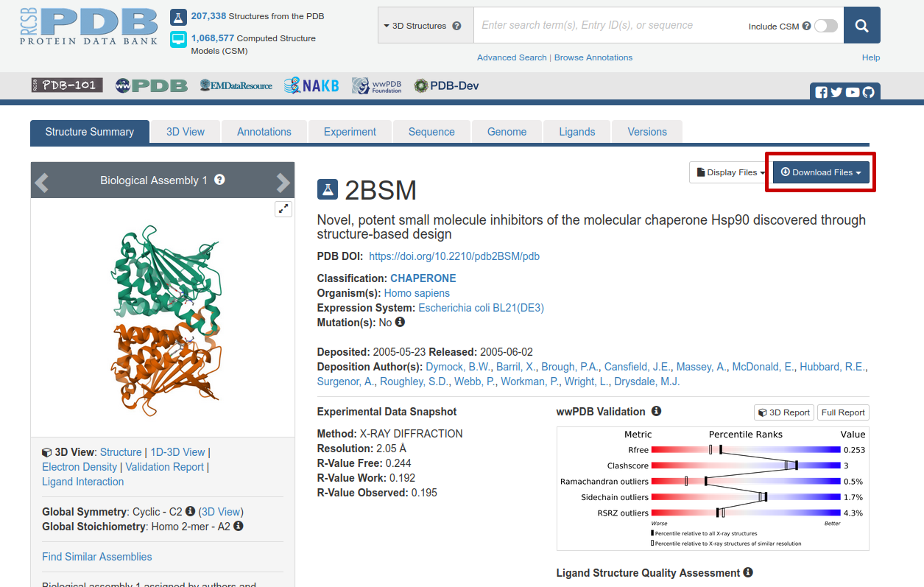Image resolution: width=924 pixels, height=587 pixels.
Task: Open the GitHub social icon
Action: click(x=868, y=93)
